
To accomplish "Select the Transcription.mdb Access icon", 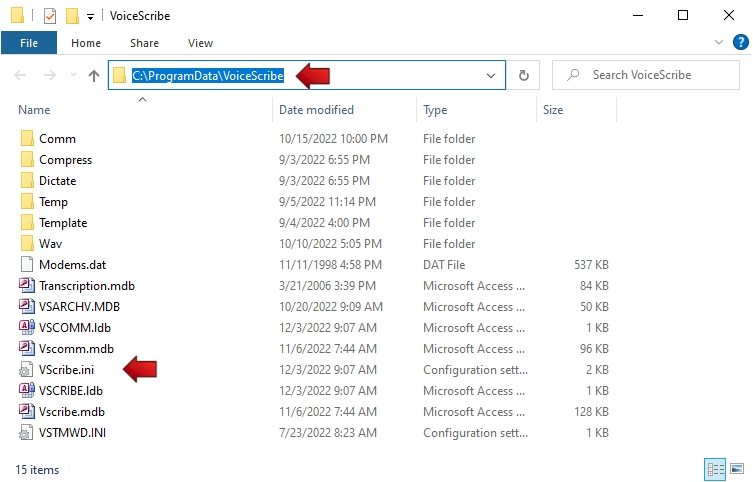I will 26,285.
